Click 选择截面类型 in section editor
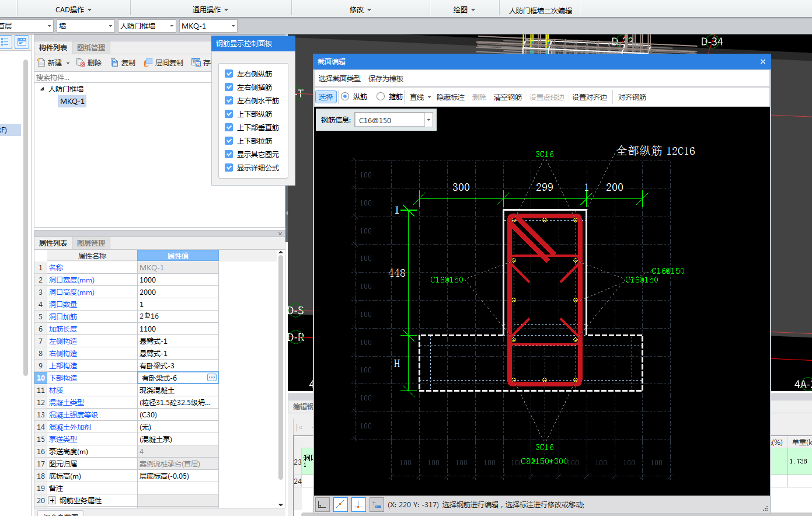 pos(340,78)
